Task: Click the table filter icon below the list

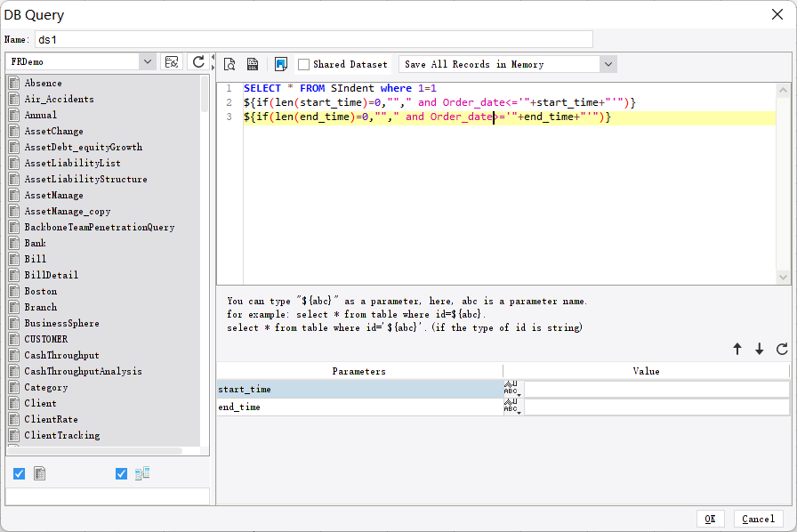Action: [x=40, y=473]
